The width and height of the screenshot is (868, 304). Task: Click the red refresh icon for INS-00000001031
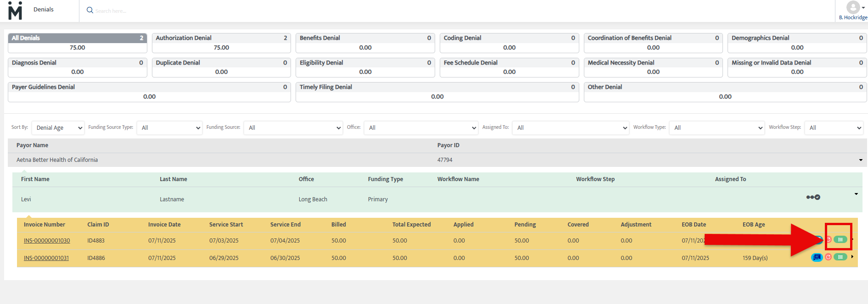pos(828,257)
